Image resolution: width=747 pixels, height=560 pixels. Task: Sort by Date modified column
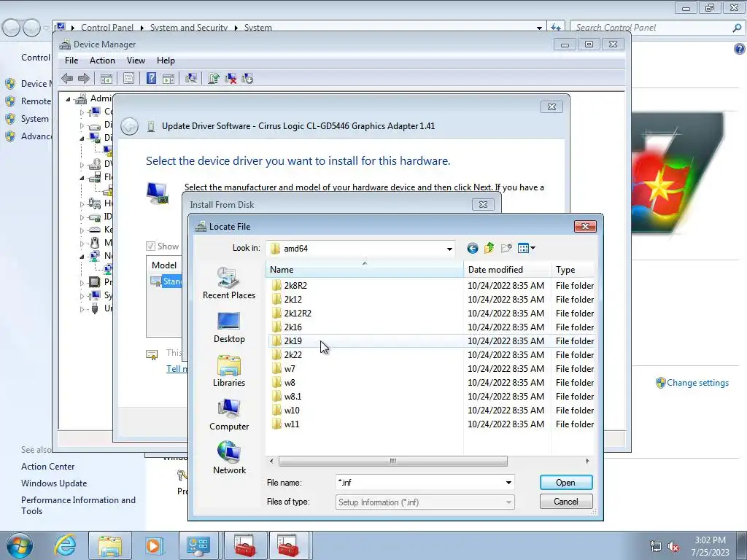[x=508, y=270]
